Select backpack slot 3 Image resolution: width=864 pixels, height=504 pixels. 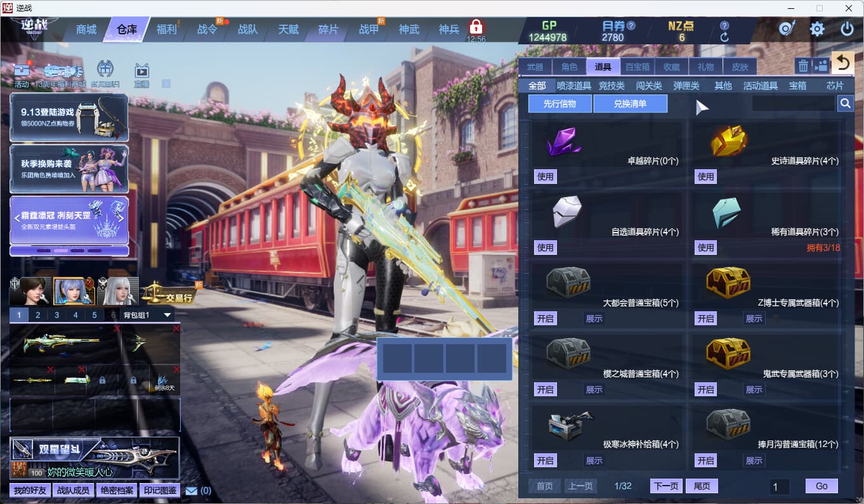[57, 315]
